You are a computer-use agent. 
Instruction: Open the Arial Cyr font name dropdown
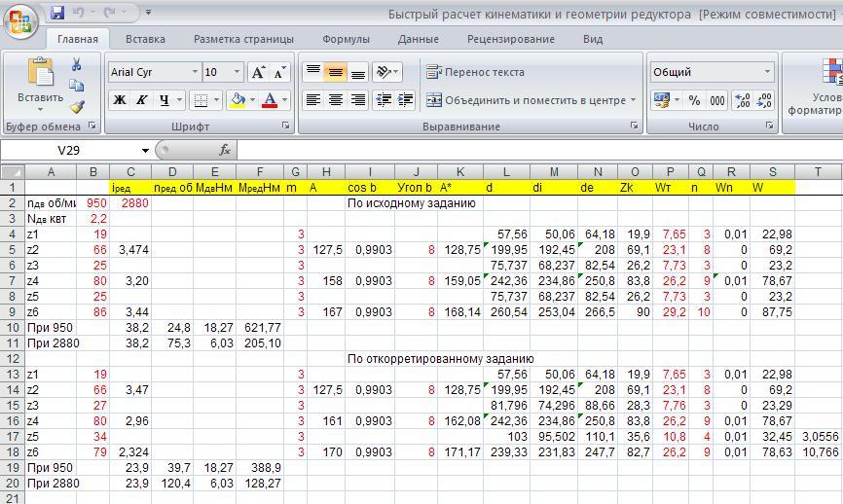(194, 72)
